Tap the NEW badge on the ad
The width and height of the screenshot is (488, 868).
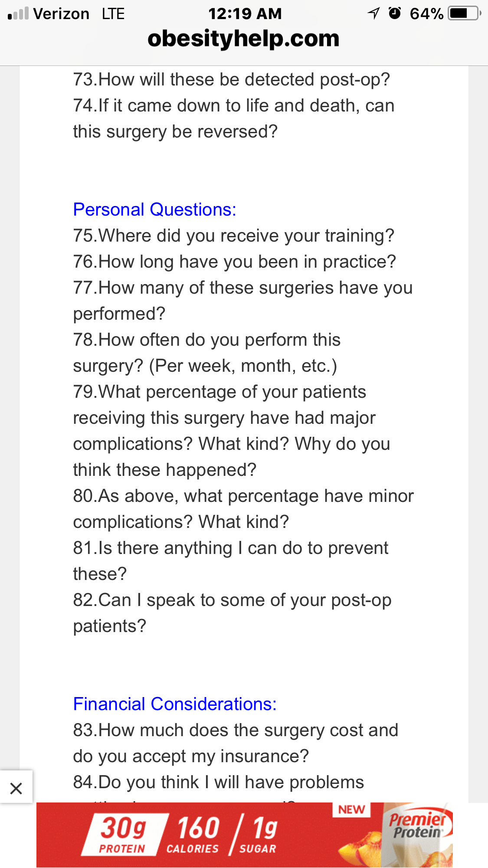351,810
